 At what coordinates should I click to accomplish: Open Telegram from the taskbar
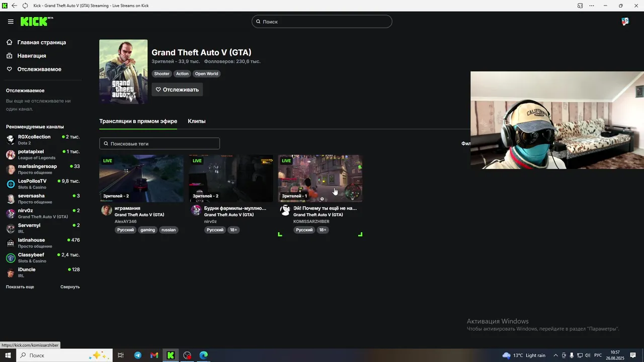[x=138, y=355]
